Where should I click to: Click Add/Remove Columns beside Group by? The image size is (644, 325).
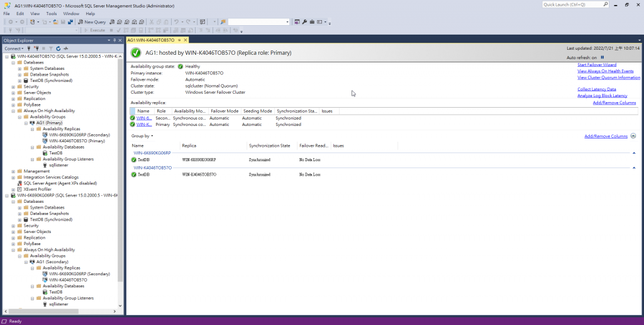(606, 136)
